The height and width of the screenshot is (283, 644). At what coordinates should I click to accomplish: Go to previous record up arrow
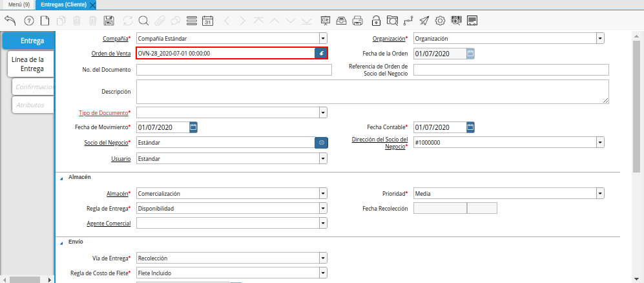tap(275, 21)
